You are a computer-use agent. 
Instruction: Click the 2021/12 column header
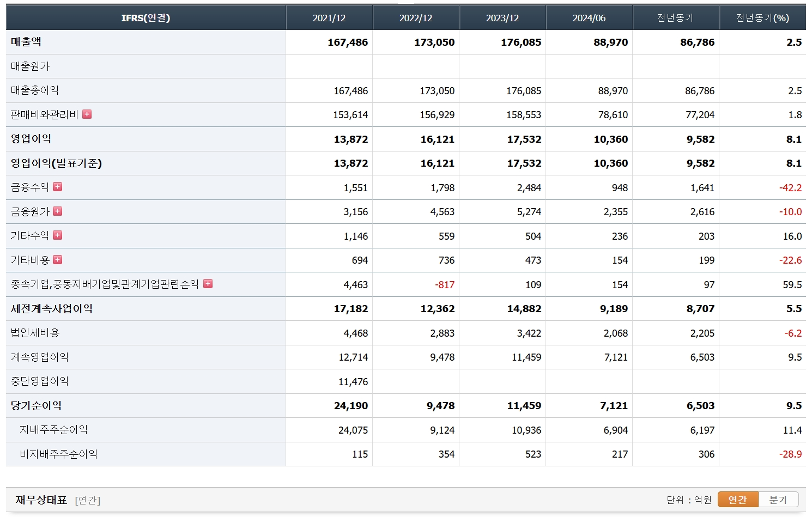coord(329,18)
